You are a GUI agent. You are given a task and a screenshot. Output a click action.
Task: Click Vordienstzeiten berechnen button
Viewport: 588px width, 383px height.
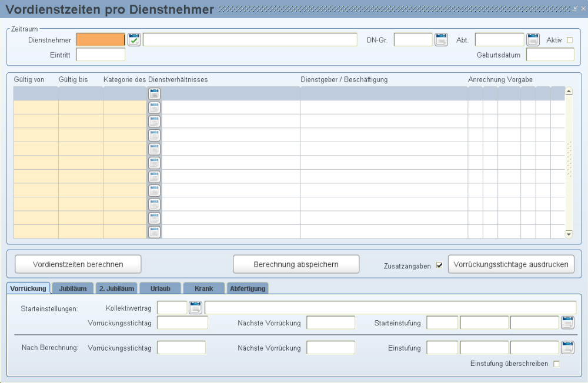[x=78, y=264]
